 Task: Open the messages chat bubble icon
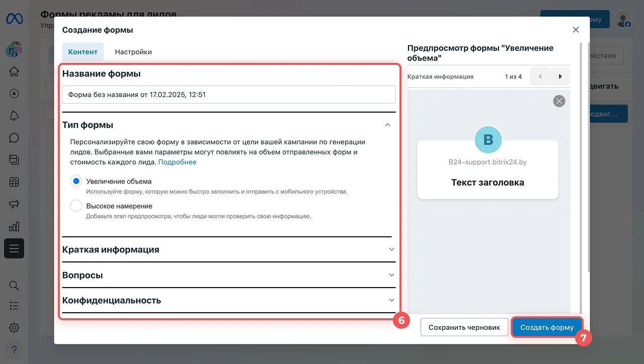coord(14,138)
